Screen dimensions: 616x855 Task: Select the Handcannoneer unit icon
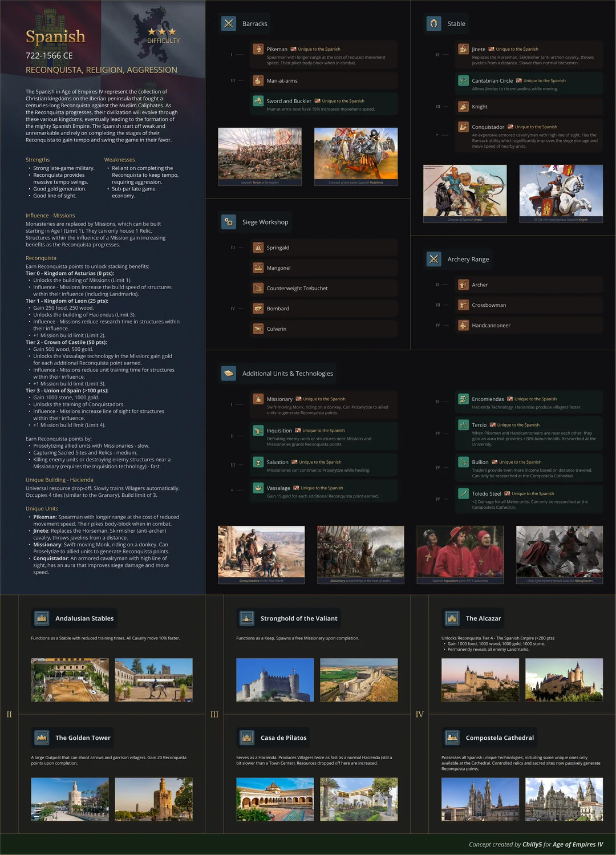pos(463,325)
